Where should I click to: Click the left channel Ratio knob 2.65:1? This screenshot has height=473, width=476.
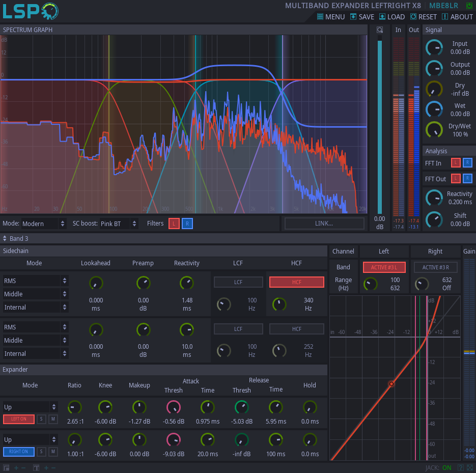coord(74,407)
